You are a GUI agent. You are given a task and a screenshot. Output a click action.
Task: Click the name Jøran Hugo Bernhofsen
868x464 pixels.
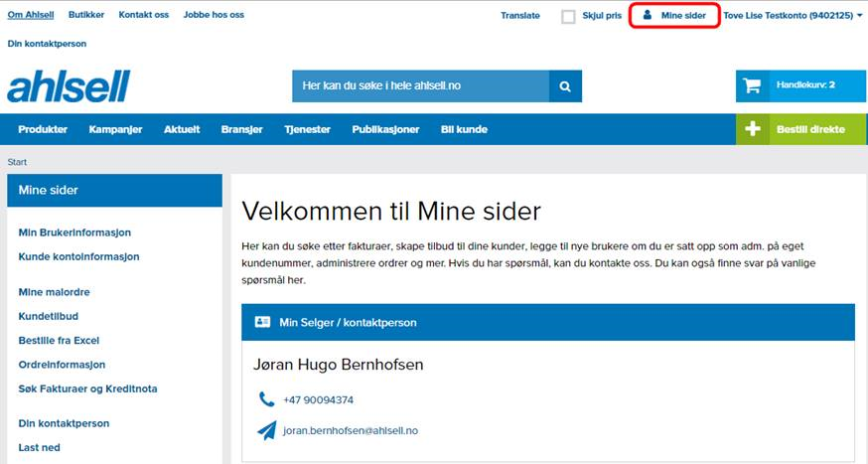click(x=339, y=365)
